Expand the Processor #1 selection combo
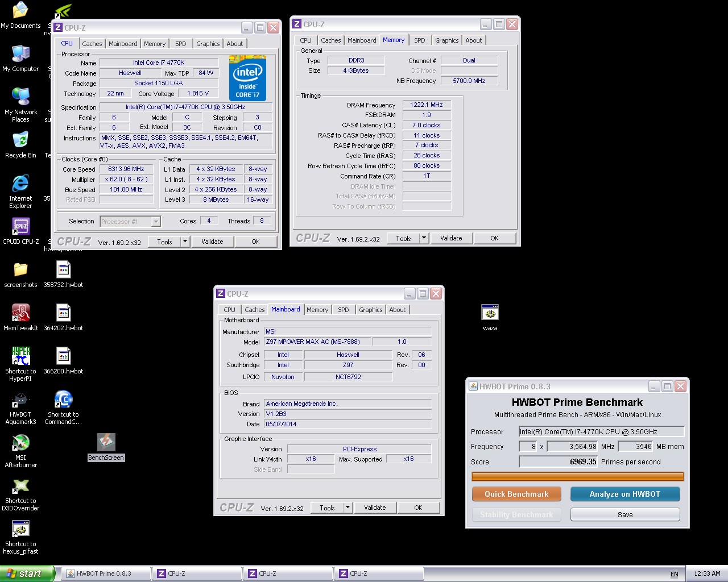 tap(130, 222)
